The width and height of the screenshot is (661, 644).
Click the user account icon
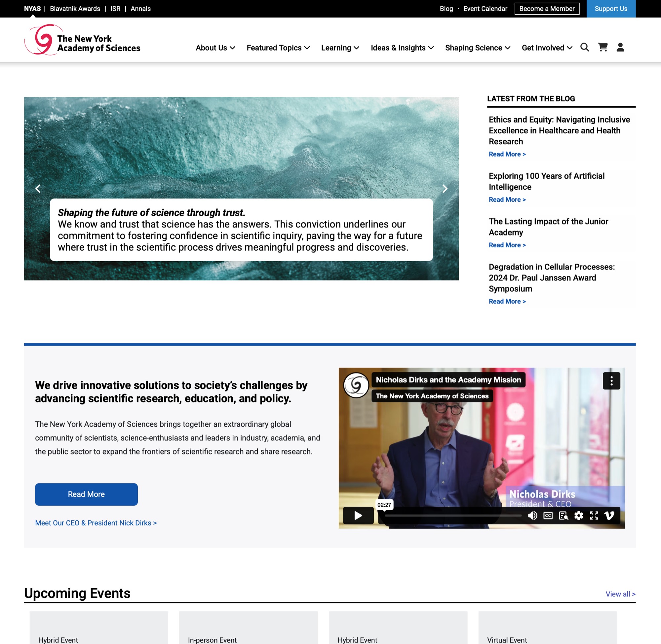[x=620, y=47]
